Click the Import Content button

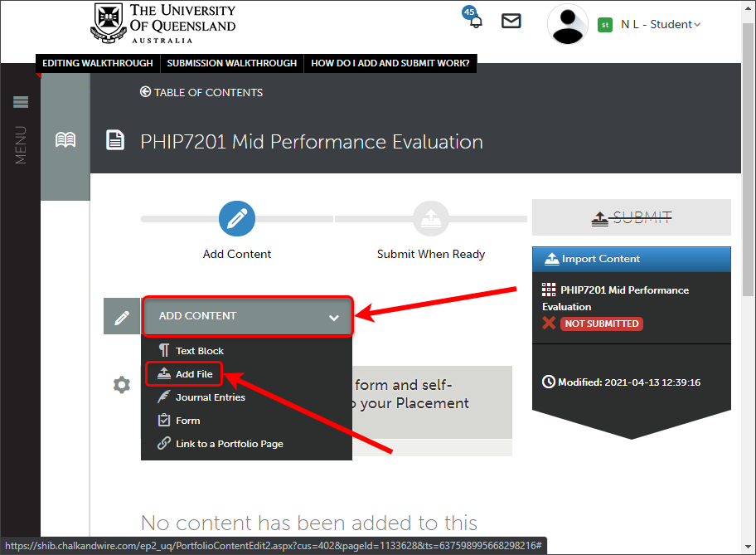click(631, 259)
